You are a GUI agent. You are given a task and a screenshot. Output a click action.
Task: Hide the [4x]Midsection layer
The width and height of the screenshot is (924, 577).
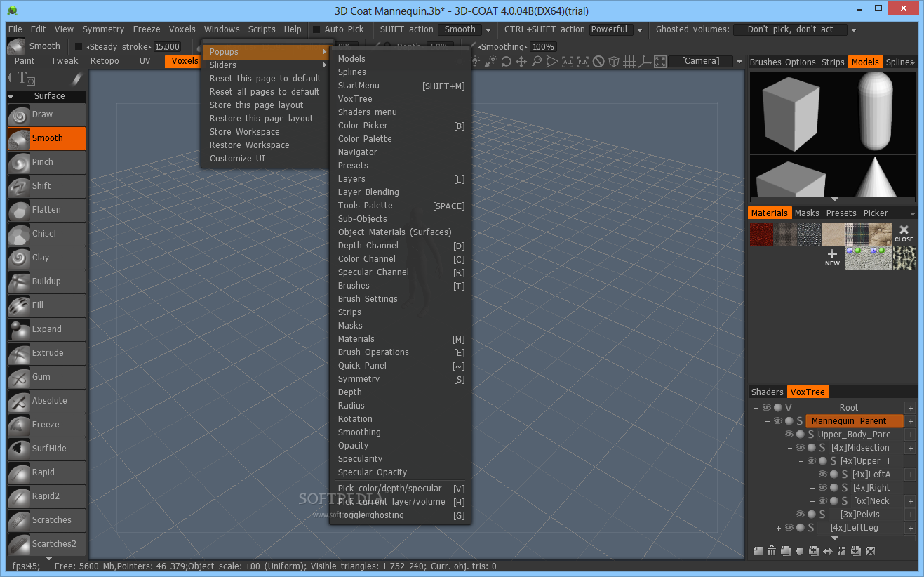(x=801, y=448)
